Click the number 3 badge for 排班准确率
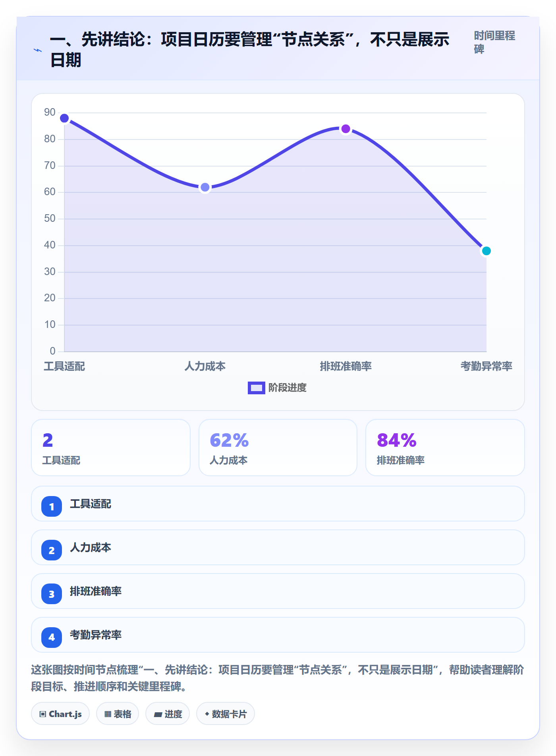This screenshot has width=556, height=756. 52,594
